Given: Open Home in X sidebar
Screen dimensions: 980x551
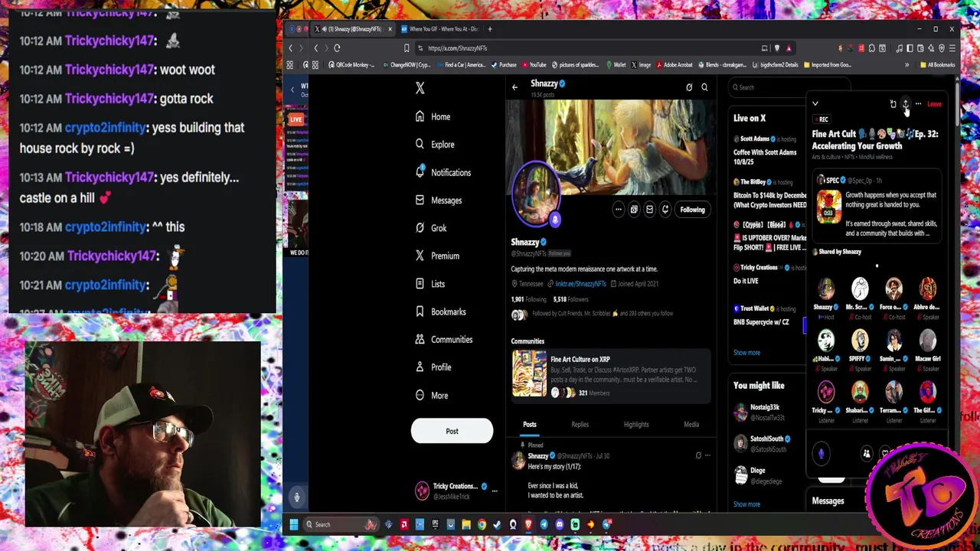Looking at the screenshot, I should tap(433, 116).
